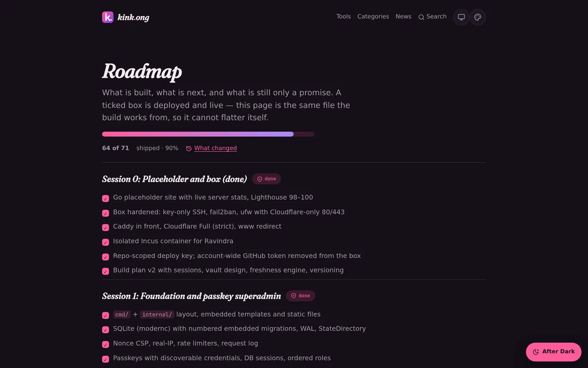Open the palette theme picker icon
Image resolution: width=588 pixels, height=368 pixels.
pos(478,17)
